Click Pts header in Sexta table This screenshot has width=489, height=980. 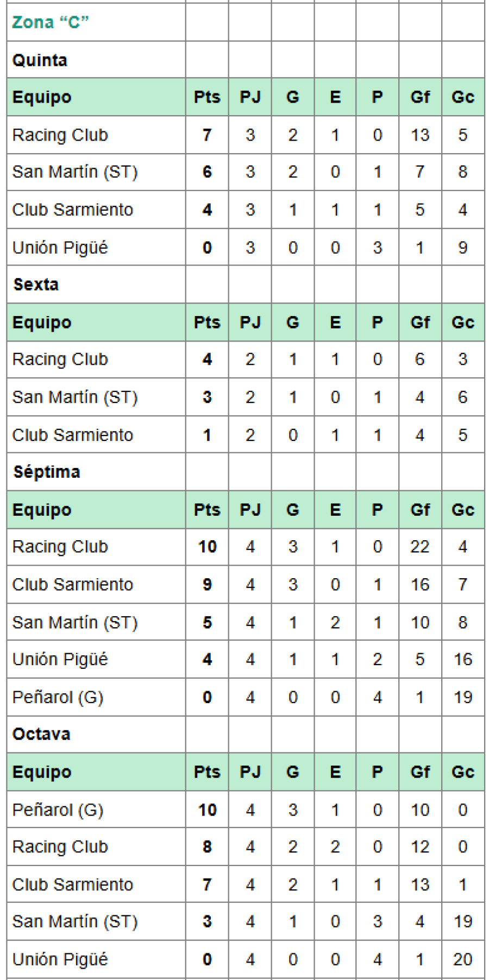[207, 323]
